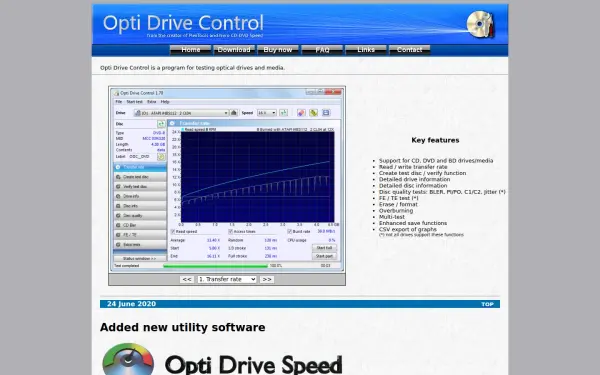Click the yellow toolbar icon
The height and width of the screenshot is (375, 600).
(313, 112)
